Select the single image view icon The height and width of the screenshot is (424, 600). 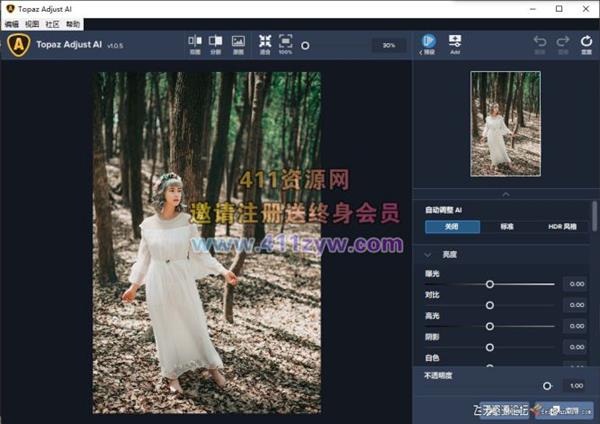(x=238, y=42)
